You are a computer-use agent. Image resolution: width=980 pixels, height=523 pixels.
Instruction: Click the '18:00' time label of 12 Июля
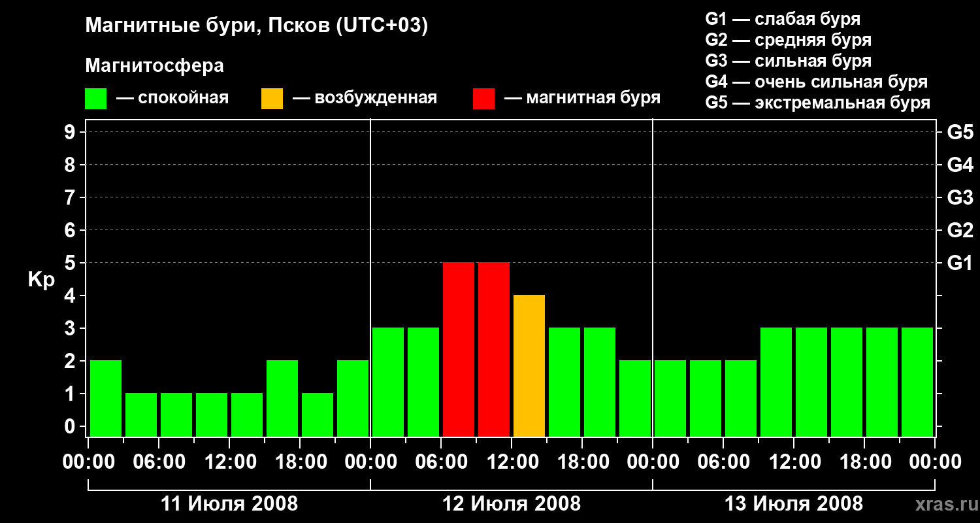[x=582, y=462]
